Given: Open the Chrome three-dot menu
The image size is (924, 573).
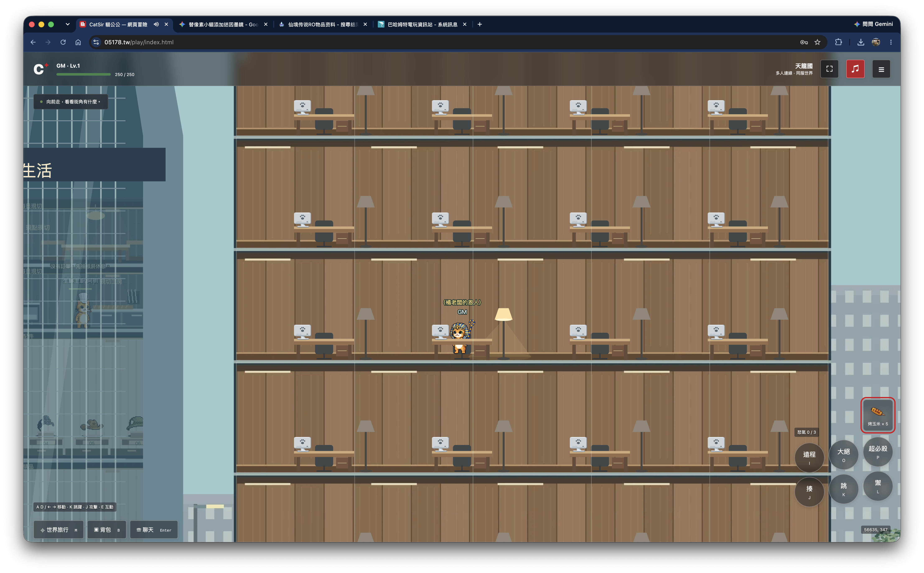Looking at the screenshot, I should pyautogui.click(x=891, y=42).
